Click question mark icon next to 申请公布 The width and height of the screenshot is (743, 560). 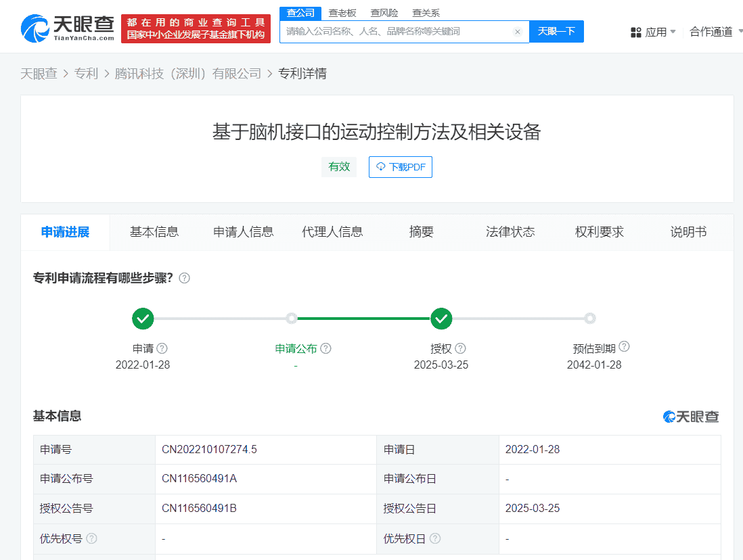pyautogui.click(x=325, y=348)
